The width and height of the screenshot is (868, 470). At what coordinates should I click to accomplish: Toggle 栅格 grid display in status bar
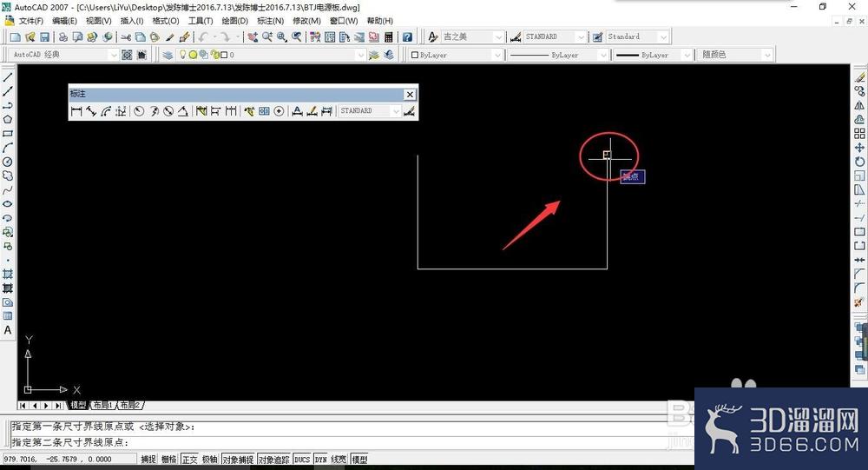[x=169, y=459]
